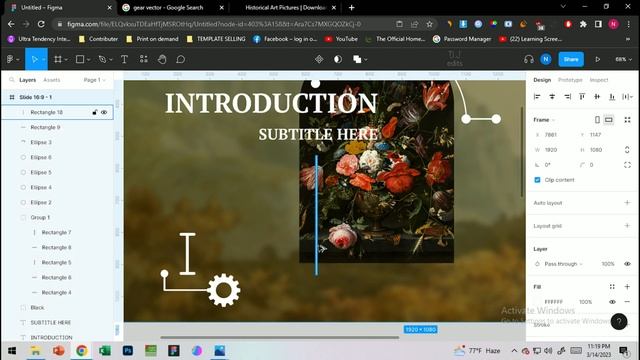Click the Mask icon in toolbar
This screenshot has height=360, width=640.
click(x=338, y=60)
